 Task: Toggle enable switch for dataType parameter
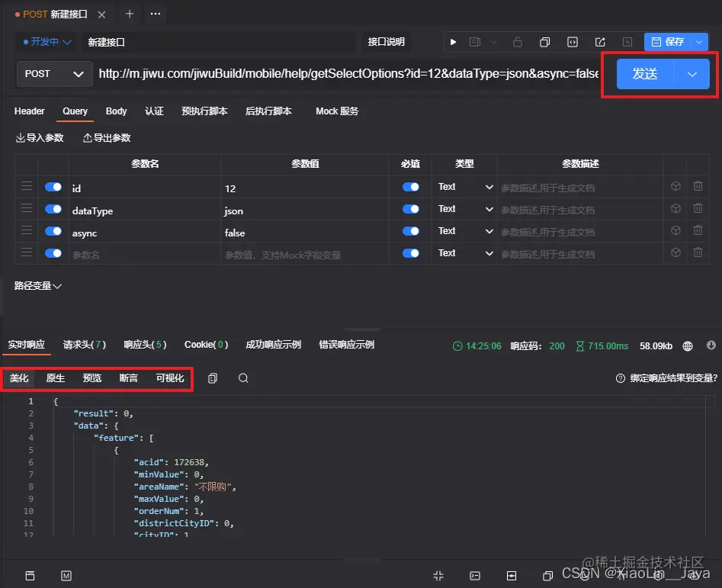(53, 209)
